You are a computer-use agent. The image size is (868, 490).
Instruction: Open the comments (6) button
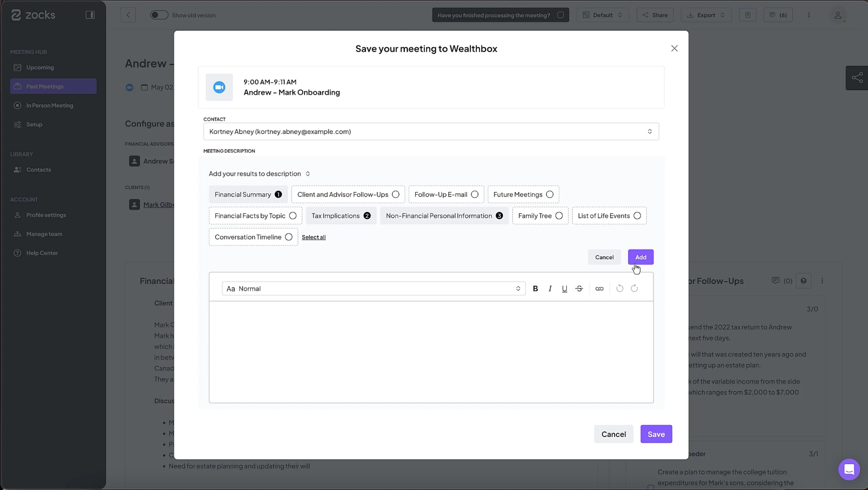(778, 15)
